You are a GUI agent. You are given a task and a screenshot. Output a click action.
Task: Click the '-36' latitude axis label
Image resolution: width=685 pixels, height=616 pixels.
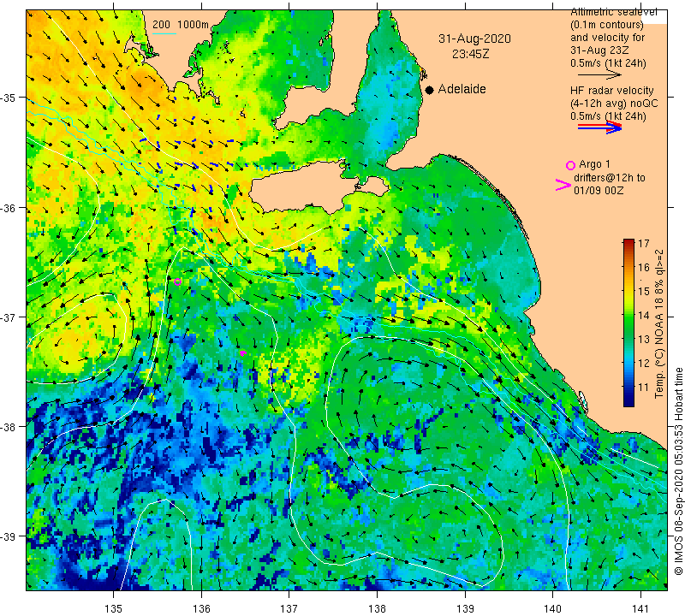[x=9, y=208]
